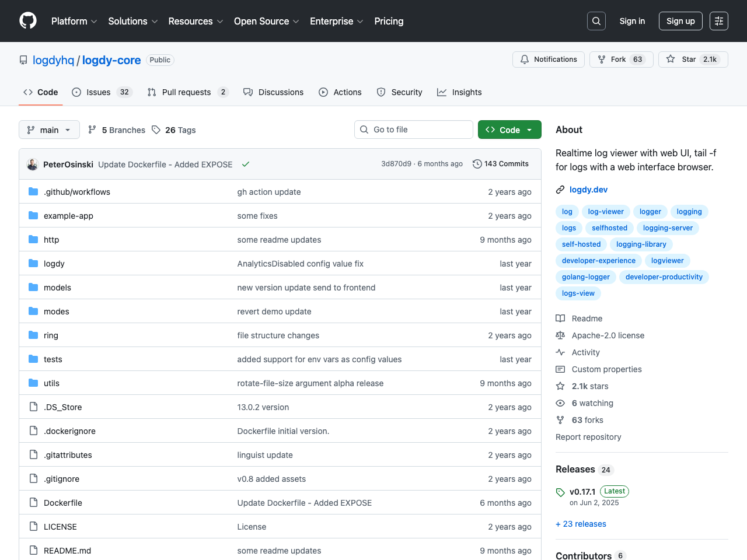Open the .github/workflows folder

(x=77, y=192)
